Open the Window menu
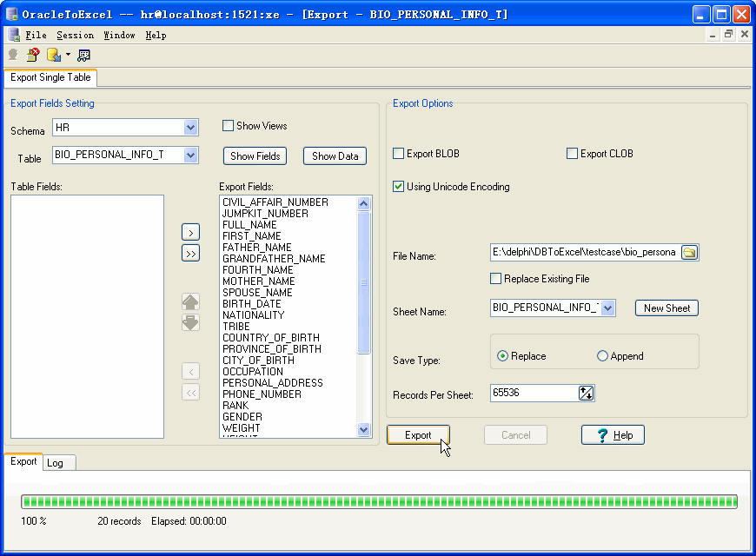Screen dimensions: 756x556 click(x=119, y=36)
